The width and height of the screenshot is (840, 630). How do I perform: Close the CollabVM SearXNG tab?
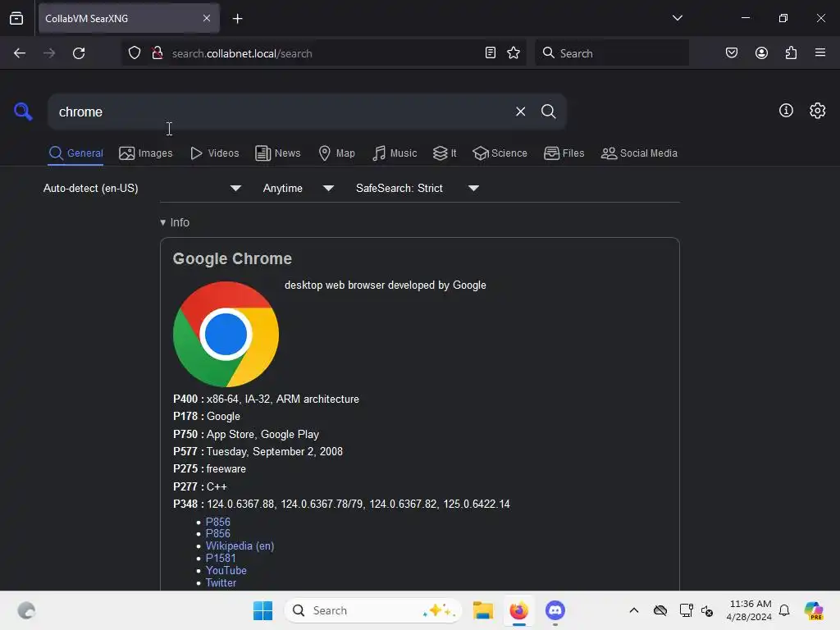tap(207, 18)
